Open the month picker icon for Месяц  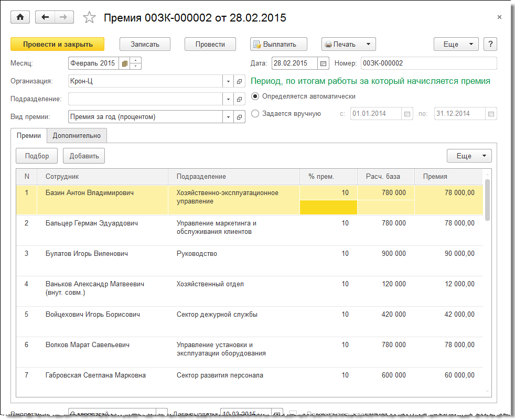[x=124, y=63]
